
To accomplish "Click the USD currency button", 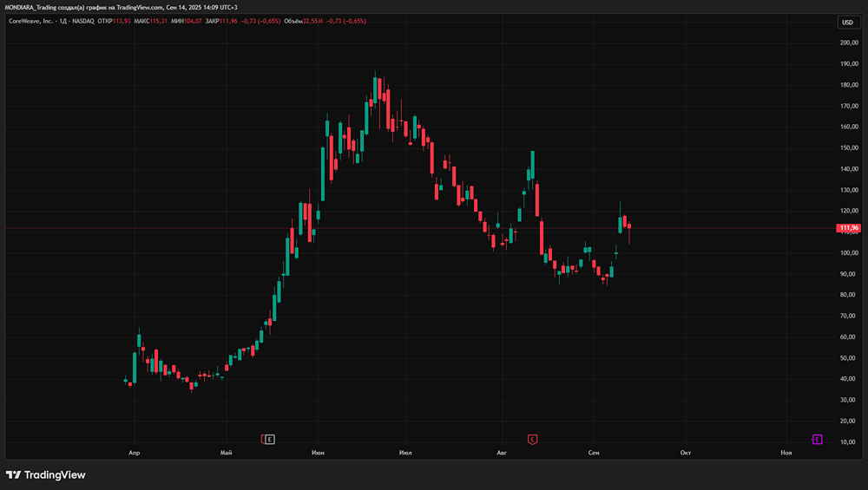I will tap(847, 23).
